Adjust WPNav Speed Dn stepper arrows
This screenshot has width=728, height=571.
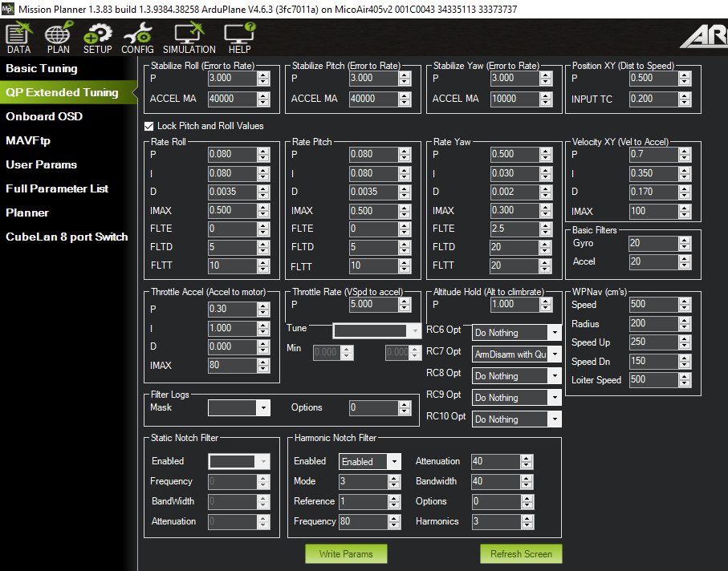pyautogui.click(x=685, y=362)
